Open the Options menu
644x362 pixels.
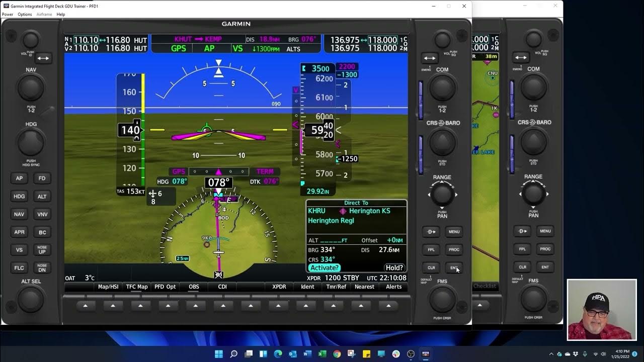point(25,15)
